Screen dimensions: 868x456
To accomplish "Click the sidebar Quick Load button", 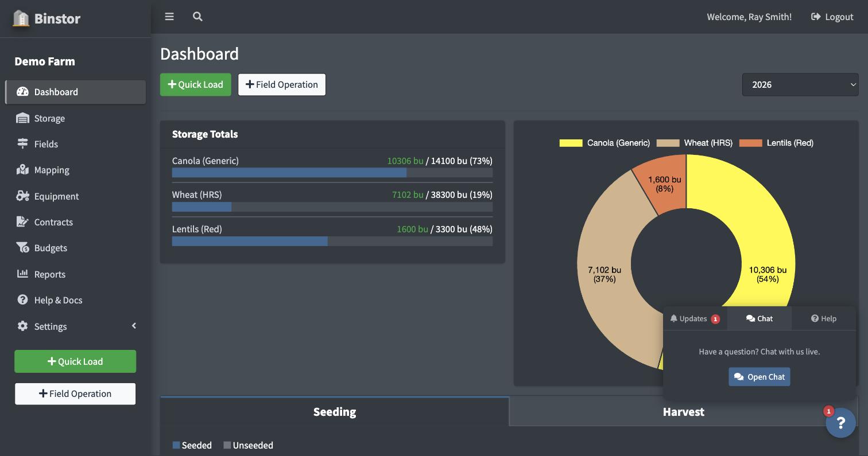I will coord(75,361).
